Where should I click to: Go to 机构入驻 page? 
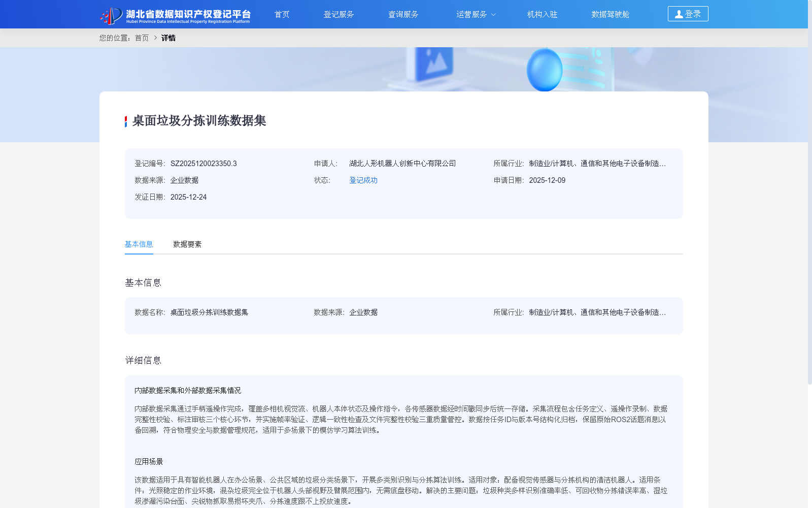542,14
